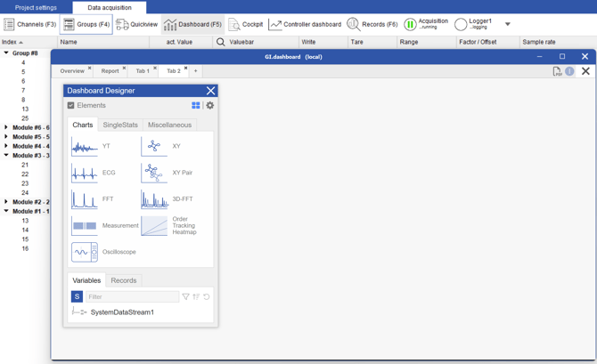Click the funnel filter icon
The height and width of the screenshot is (364, 597).
[186, 296]
